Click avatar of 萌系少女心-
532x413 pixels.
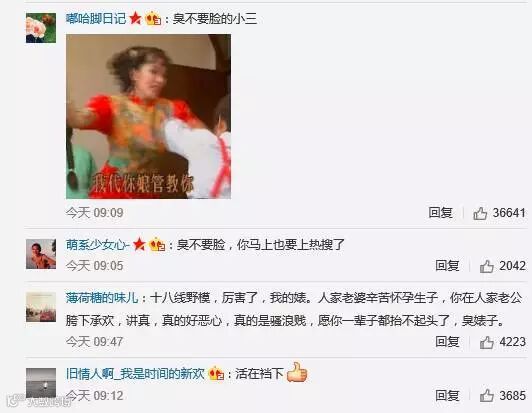coord(41,254)
